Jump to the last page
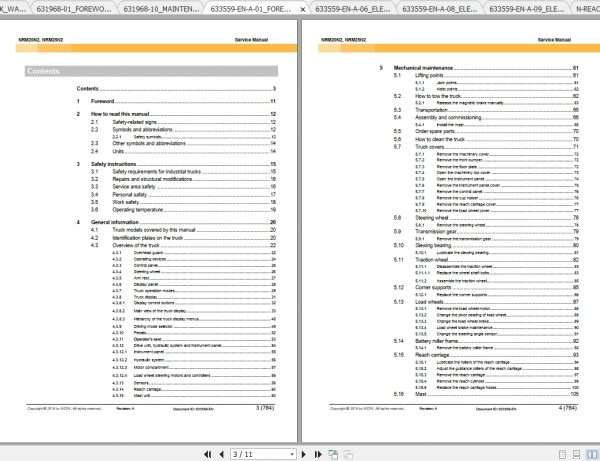Viewport: 600px width, 461px height. tap(318, 454)
